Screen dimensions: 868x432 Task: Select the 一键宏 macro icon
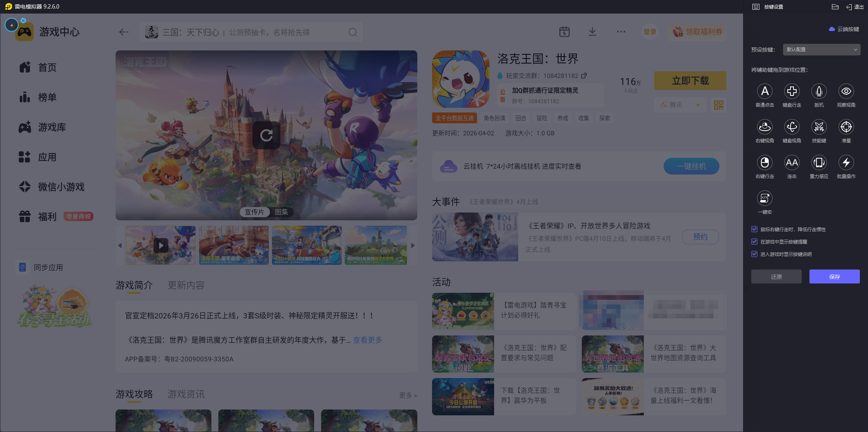(x=764, y=199)
